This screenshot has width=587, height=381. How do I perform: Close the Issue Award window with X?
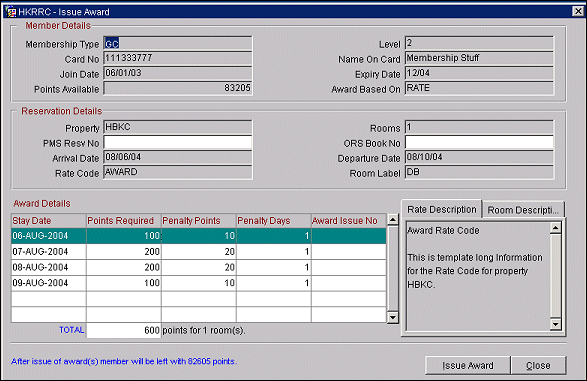tap(578, 11)
